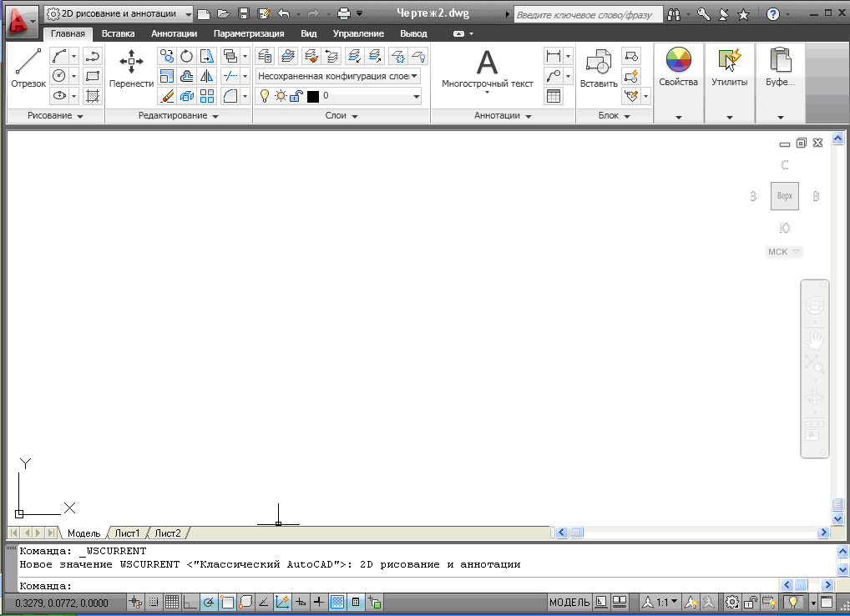Expand the Редактирование panel

pos(179,115)
